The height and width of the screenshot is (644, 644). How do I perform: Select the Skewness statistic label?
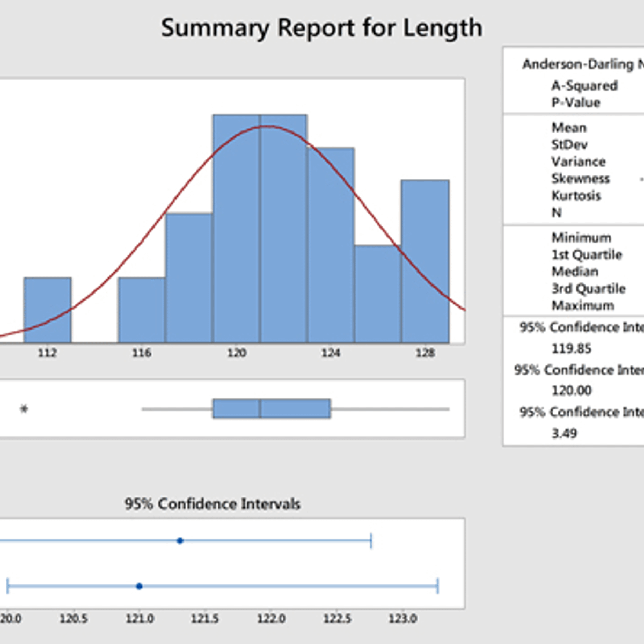coord(580,179)
